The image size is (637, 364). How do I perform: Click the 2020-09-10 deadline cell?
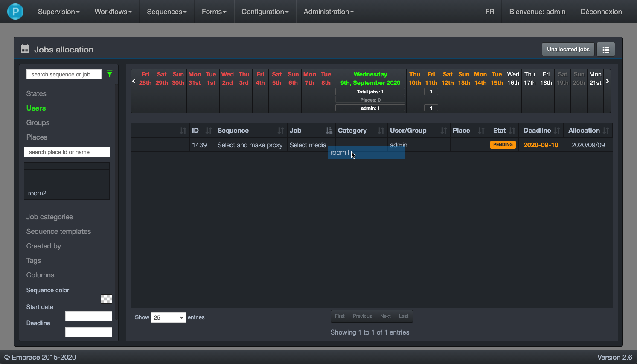click(541, 145)
